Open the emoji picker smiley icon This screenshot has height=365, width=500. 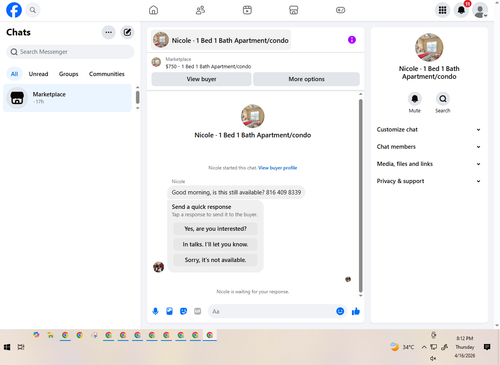340,311
